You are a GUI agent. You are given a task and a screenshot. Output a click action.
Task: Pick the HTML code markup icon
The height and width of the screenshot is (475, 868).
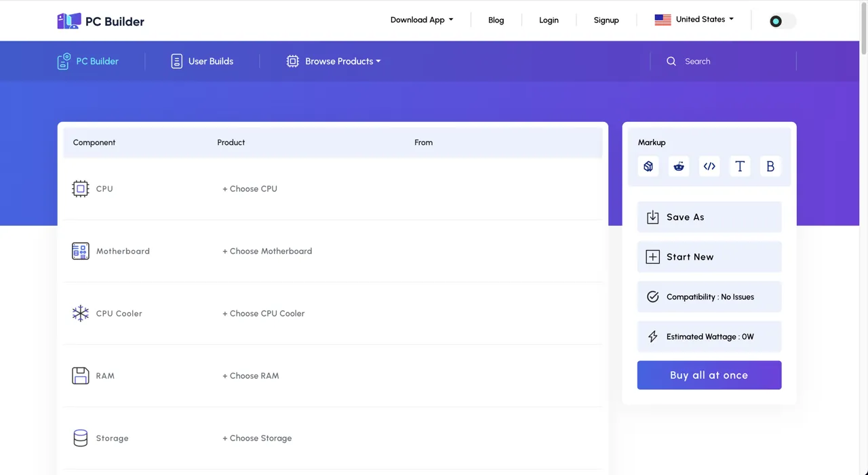709,166
